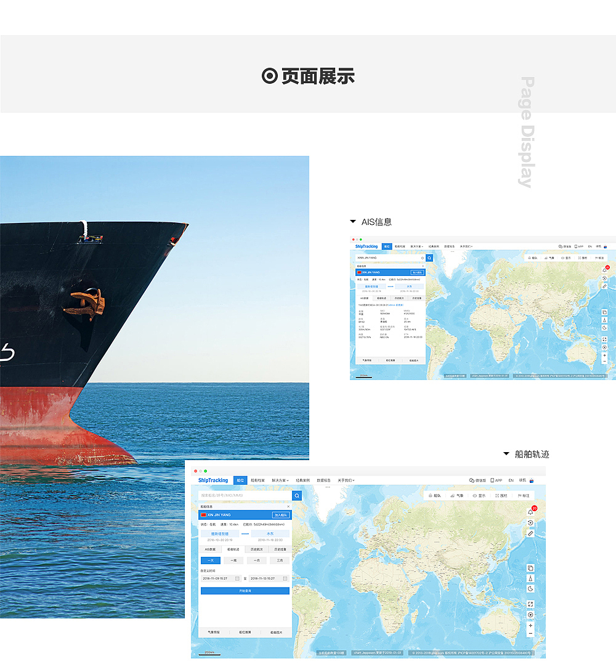The image size is (616, 672).
Task: Click start date field in 船舶轨迹 window
Action: tap(221, 578)
